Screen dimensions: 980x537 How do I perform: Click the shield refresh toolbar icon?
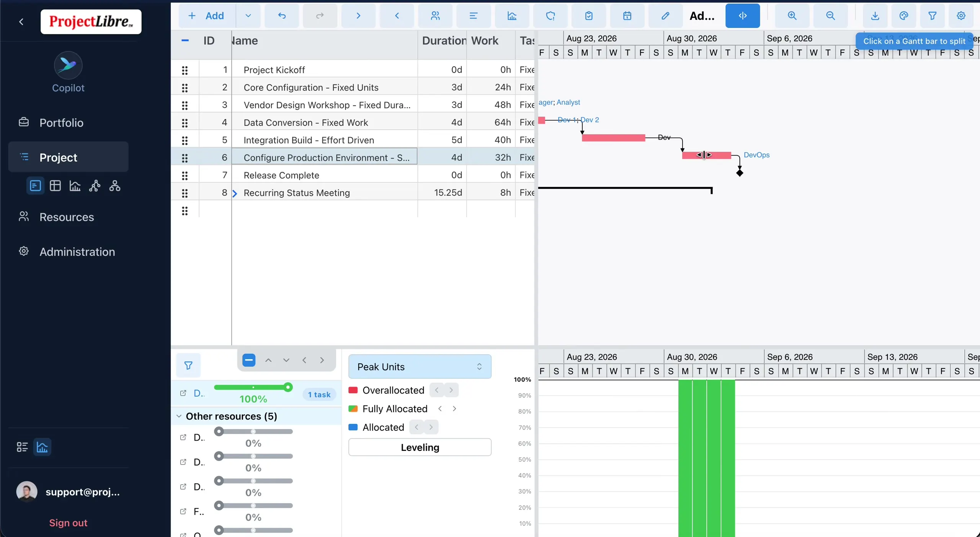click(x=550, y=16)
